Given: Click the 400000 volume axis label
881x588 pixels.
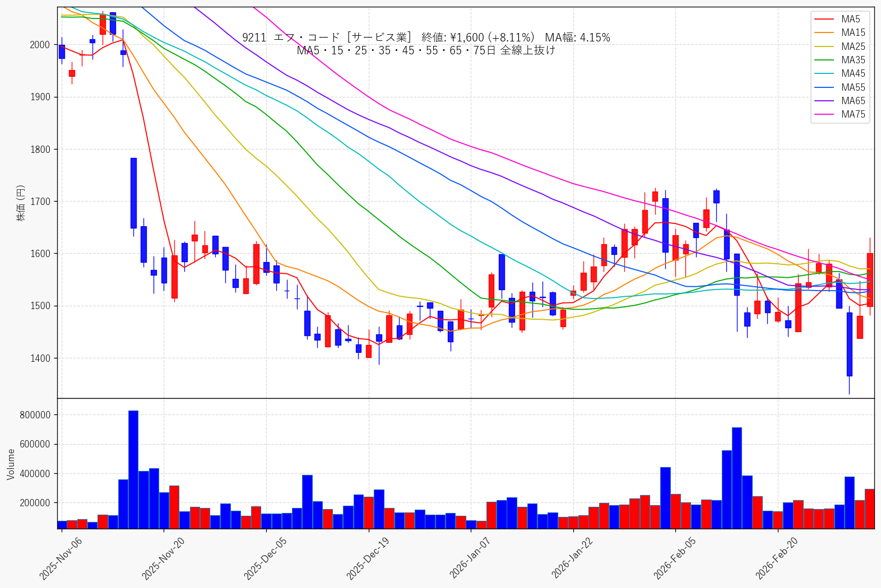Looking at the screenshot, I should coord(35,474).
